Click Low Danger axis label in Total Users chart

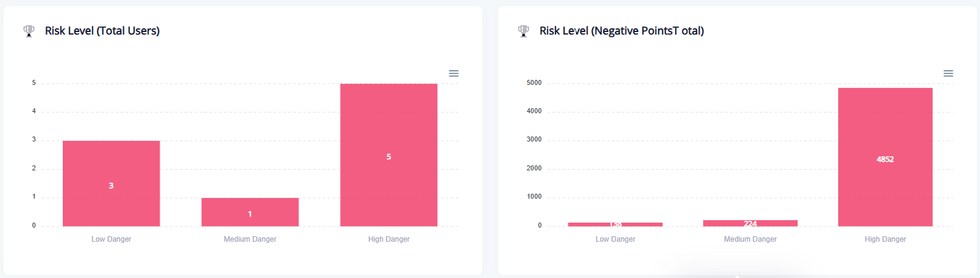pyautogui.click(x=111, y=239)
